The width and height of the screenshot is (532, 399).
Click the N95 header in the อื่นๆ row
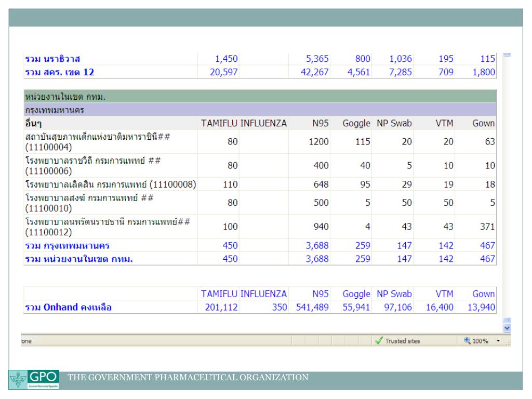pos(320,123)
